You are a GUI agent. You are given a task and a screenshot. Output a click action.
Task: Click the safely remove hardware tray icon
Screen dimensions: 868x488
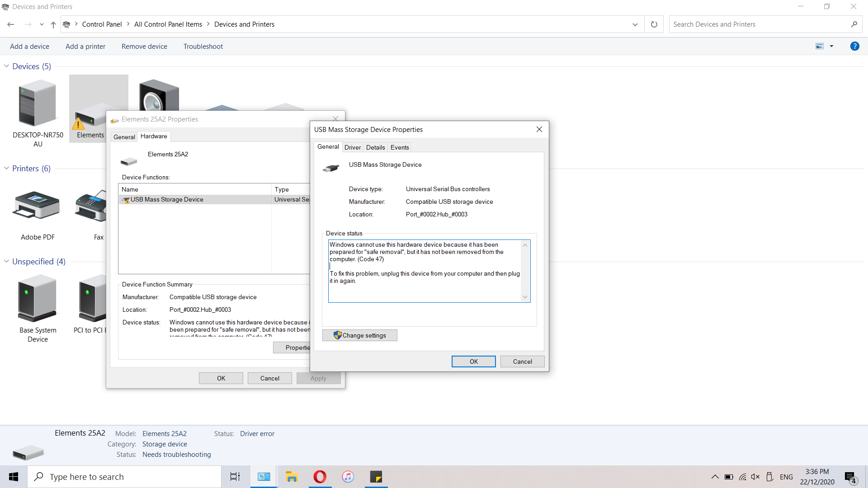(769, 477)
